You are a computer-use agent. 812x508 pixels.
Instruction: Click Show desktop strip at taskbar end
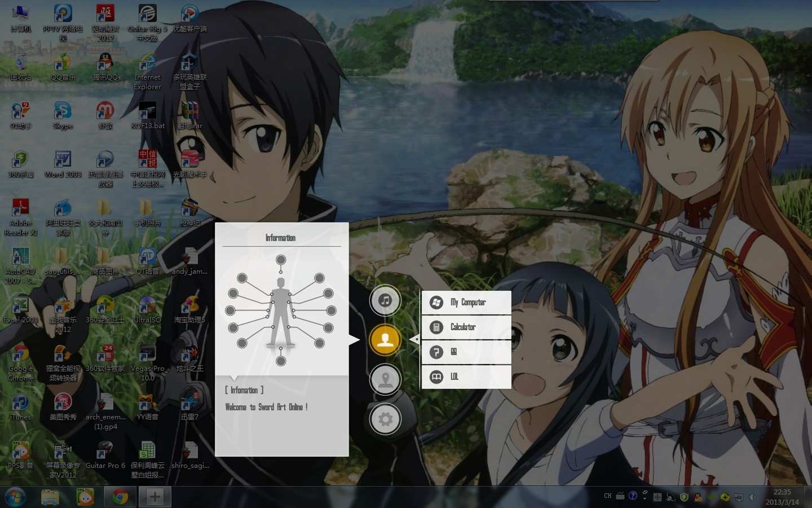pos(808,497)
